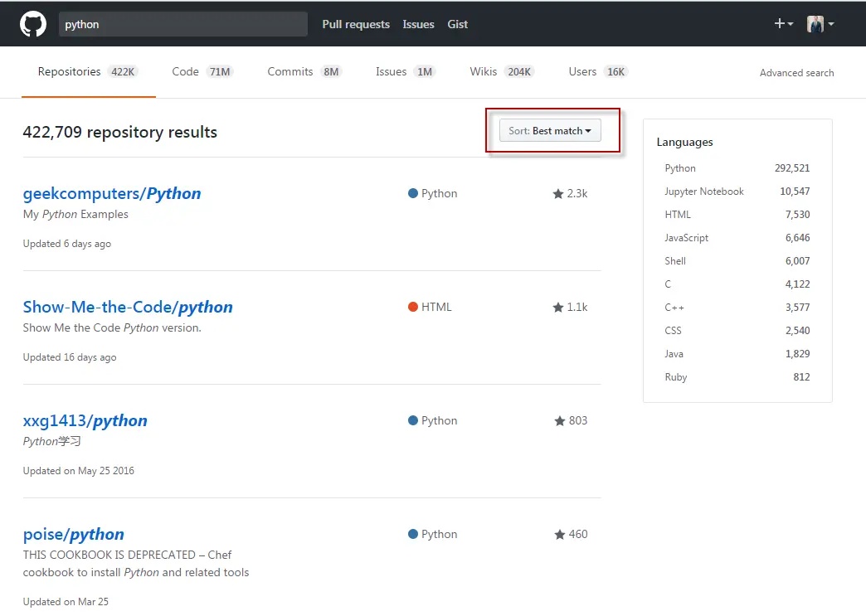Filter results by HTML in Languages sidebar

click(x=737, y=215)
